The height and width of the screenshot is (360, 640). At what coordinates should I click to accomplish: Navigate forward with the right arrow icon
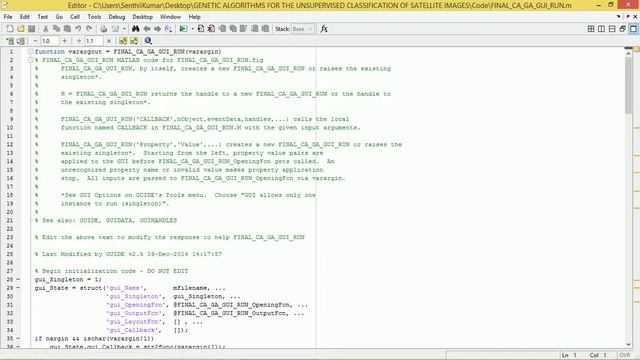point(157,29)
